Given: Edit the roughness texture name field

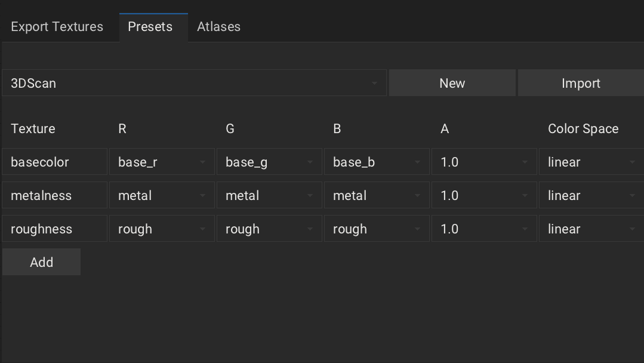Looking at the screenshot, I should pyautogui.click(x=54, y=229).
